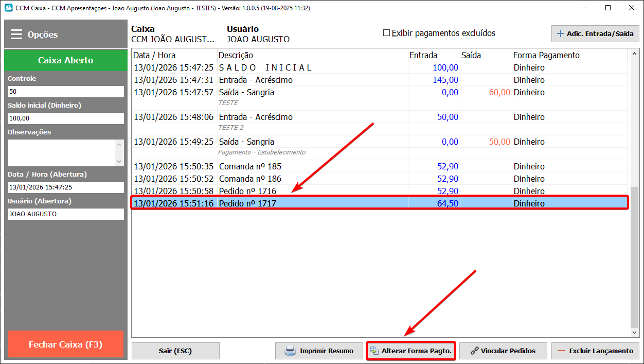
Task: Open the hamburger Opções menu icon
Action: point(16,34)
